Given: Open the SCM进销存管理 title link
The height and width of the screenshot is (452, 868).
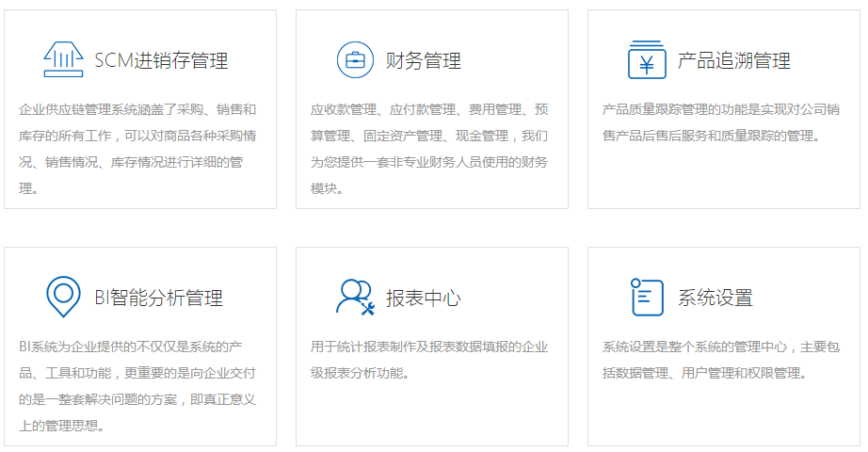Looking at the screenshot, I should [161, 61].
